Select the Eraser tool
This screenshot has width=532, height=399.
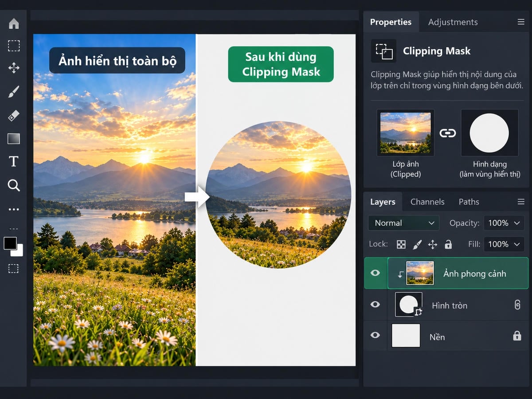(14, 116)
